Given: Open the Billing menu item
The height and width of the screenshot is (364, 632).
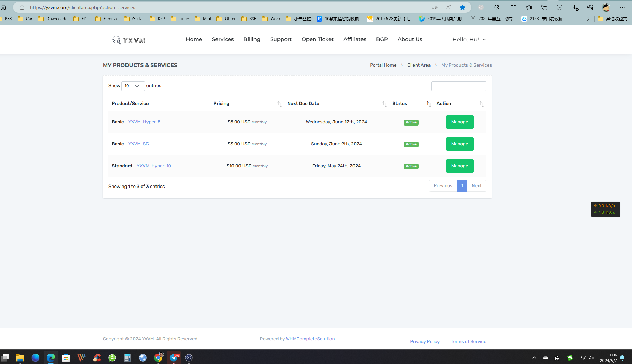Looking at the screenshot, I should (x=252, y=39).
